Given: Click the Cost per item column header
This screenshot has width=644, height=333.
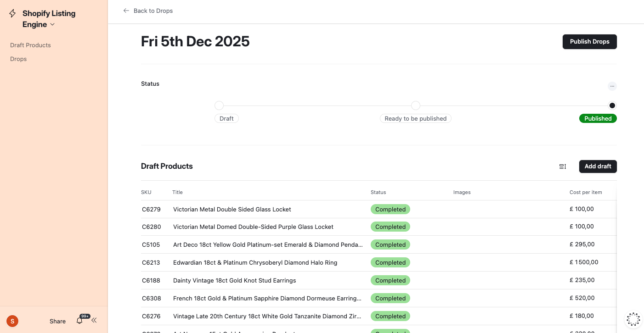Looking at the screenshot, I should click(x=586, y=192).
